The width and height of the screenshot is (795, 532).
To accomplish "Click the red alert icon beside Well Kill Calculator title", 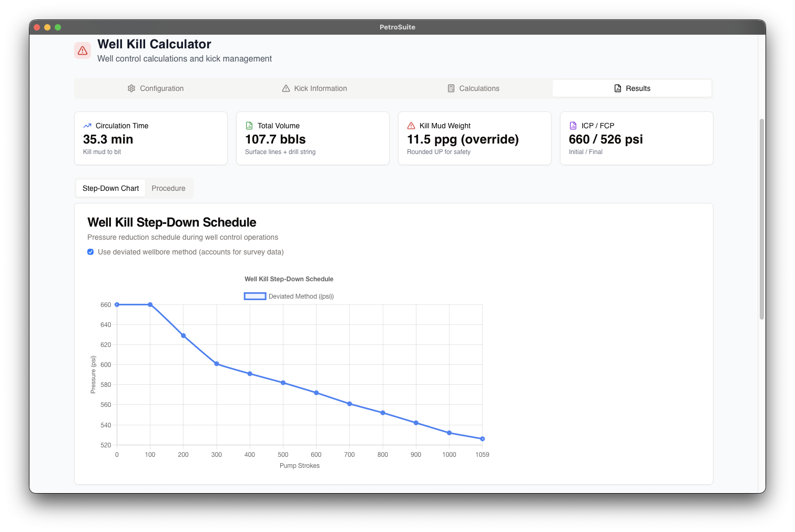I will click(82, 50).
